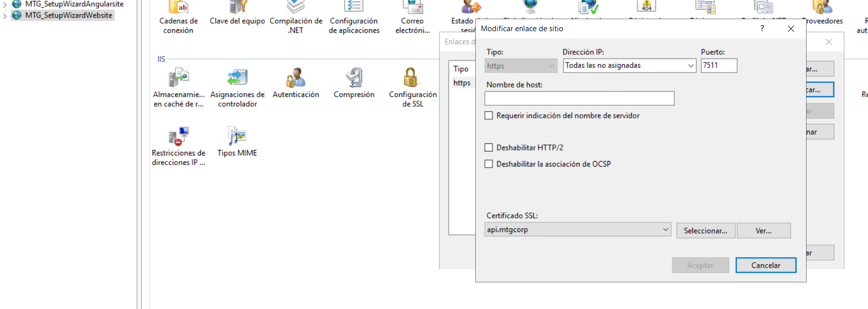Collapse the IIS group header
This screenshot has width=868, height=309.
(x=161, y=59)
